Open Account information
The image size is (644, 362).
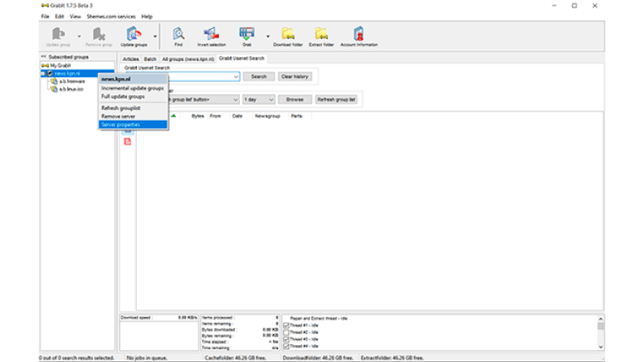click(x=358, y=36)
